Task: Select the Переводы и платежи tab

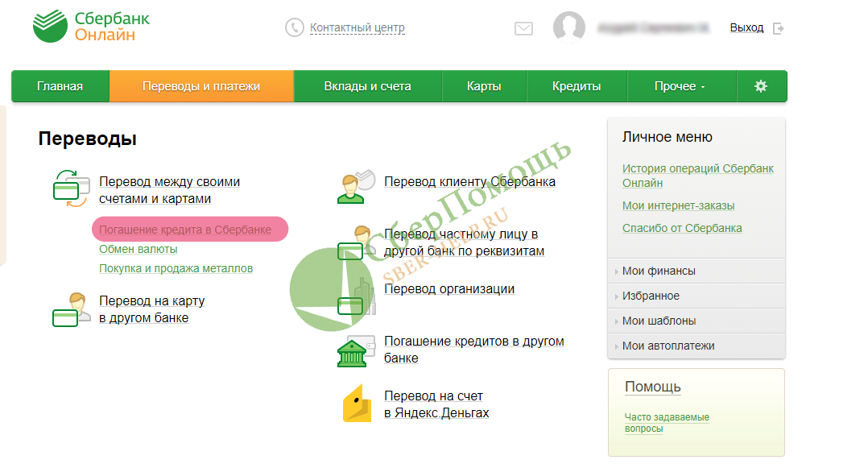Action: coord(201,86)
